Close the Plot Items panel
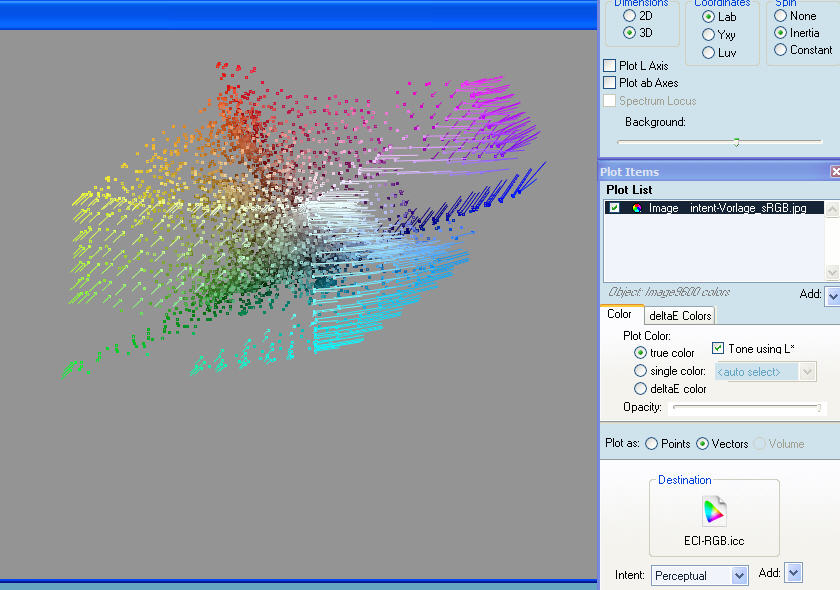 pos(835,172)
